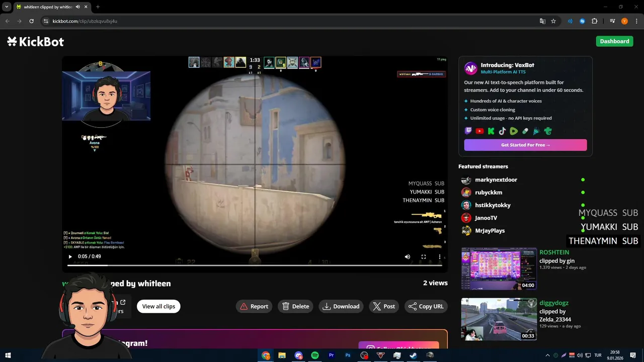
Task: Click the Rumble platform icon
Action: [x=514, y=131]
